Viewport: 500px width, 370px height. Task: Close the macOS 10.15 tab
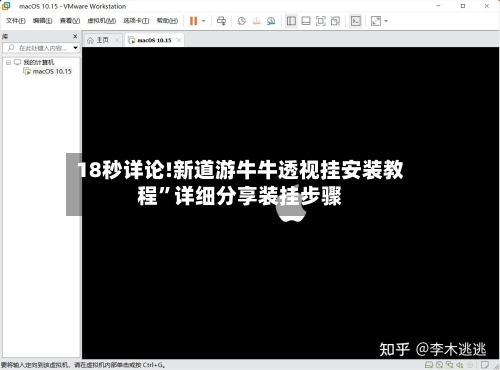point(179,40)
